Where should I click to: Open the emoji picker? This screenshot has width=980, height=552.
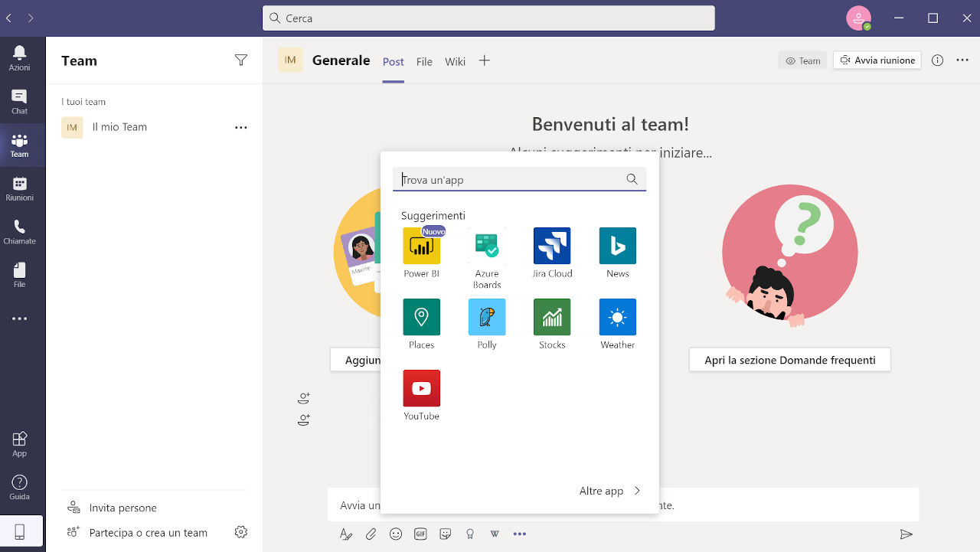pyautogui.click(x=396, y=534)
